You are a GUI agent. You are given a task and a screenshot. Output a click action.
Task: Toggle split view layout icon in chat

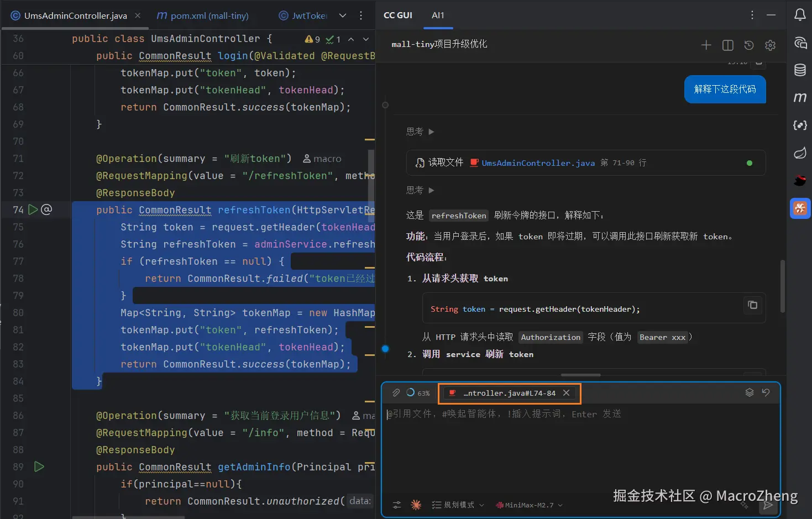coord(727,45)
